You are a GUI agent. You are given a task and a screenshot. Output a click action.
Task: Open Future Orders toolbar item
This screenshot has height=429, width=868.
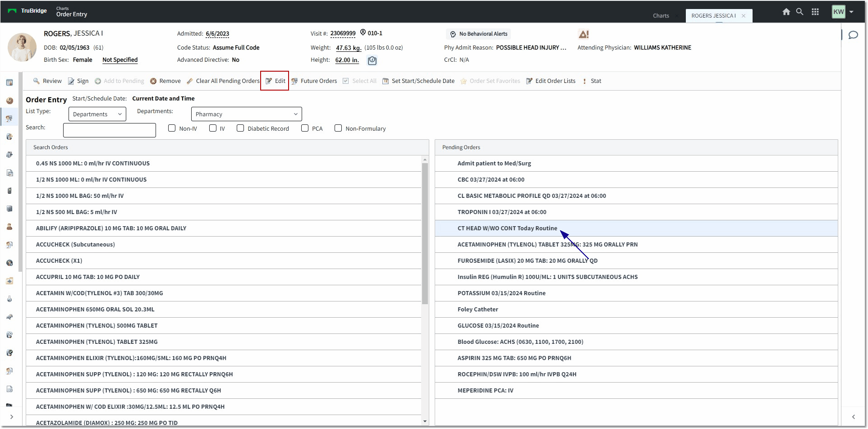tap(314, 81)
